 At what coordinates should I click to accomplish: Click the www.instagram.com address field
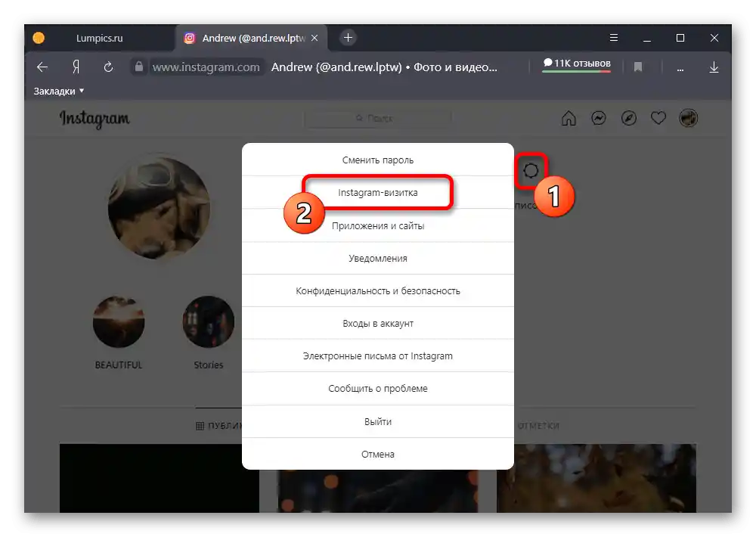tap(206, 67)
